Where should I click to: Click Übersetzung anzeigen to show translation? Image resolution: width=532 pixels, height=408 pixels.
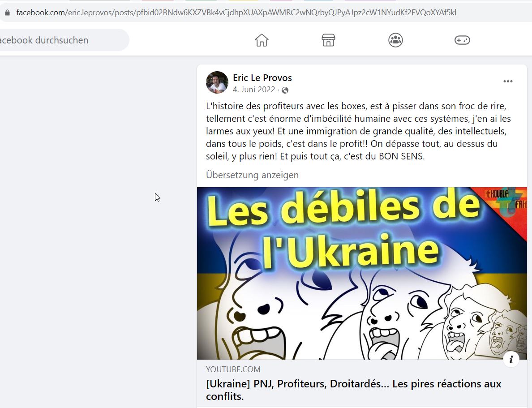pos(252,175)
